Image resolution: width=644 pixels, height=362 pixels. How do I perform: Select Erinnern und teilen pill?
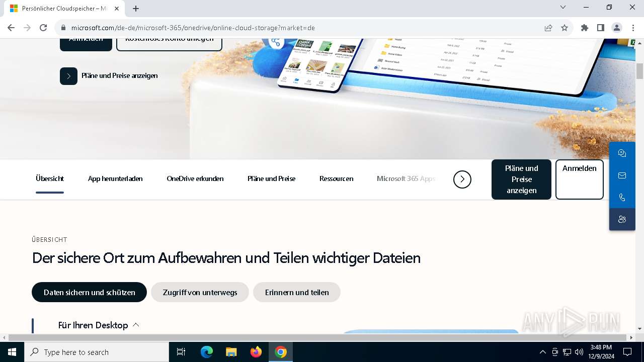click(297, 292)
